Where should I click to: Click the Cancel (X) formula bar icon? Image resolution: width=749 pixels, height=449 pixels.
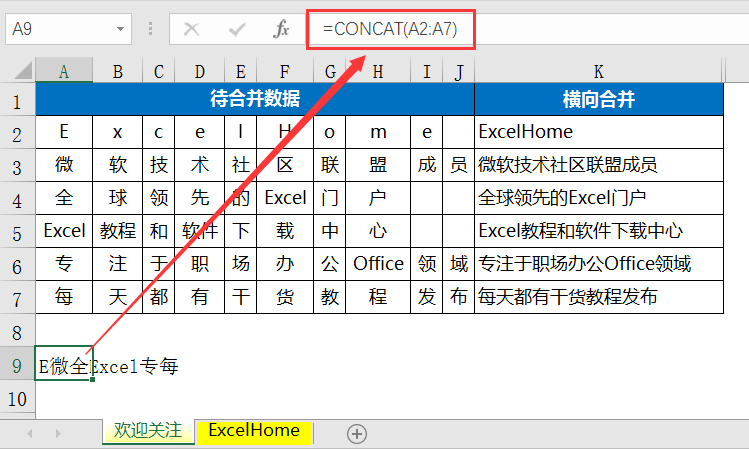coord(192,29)
